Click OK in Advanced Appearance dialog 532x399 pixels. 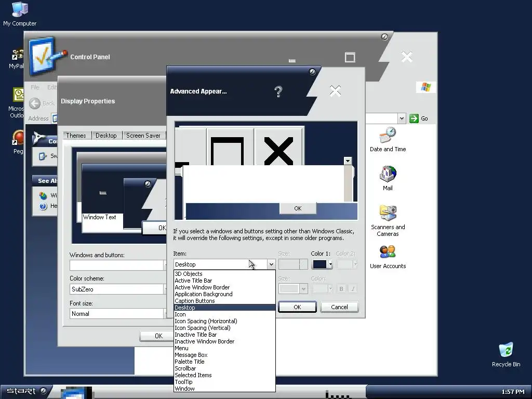coord(297,307)
